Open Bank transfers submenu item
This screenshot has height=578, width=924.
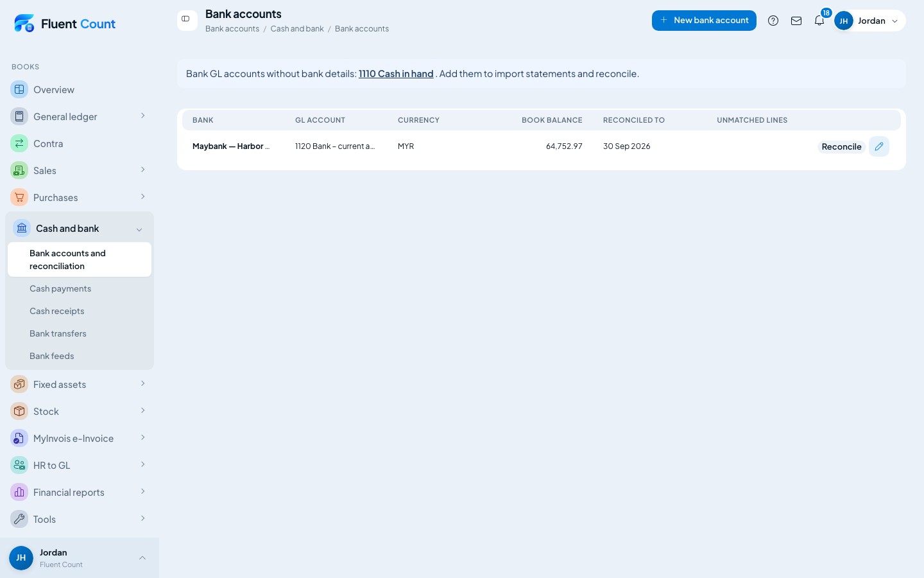pyautogui.click(x=80, y=333)
